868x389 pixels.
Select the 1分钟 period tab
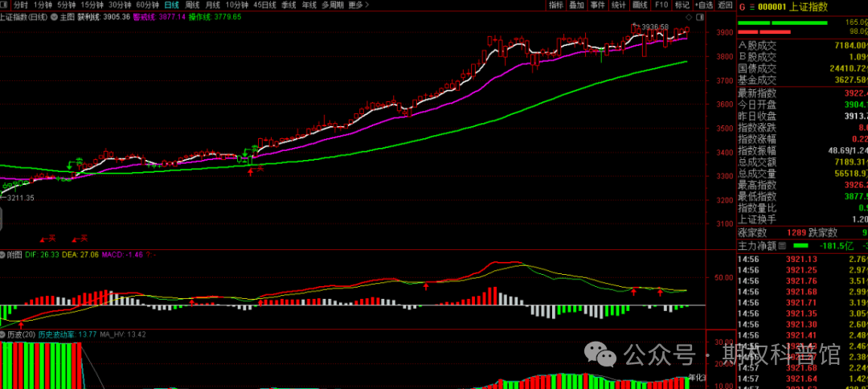click(x=43, y=5)
